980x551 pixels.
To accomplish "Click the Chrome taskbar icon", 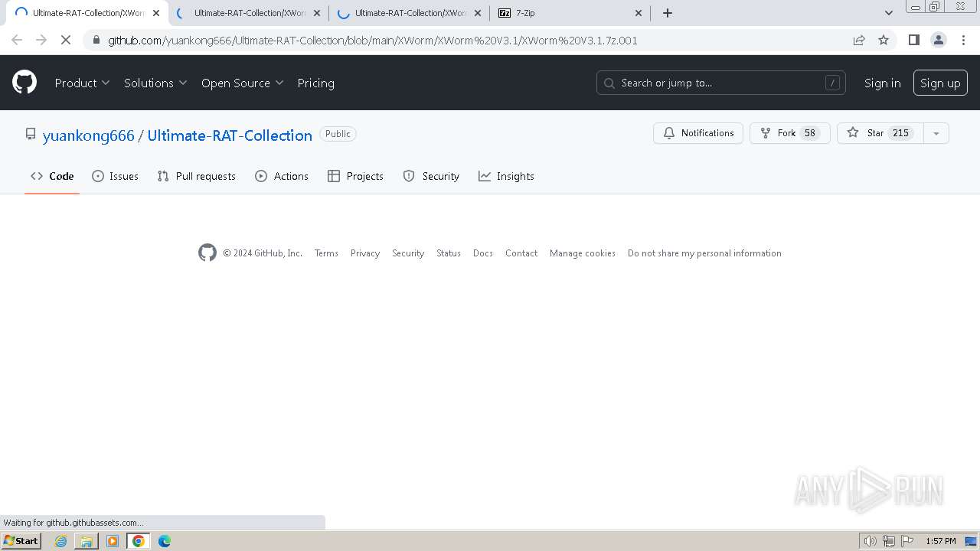I will coord(139,541).
